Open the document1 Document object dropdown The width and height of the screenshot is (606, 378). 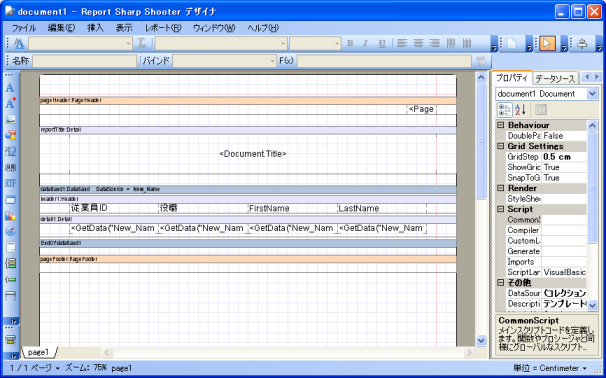[592, 94]
